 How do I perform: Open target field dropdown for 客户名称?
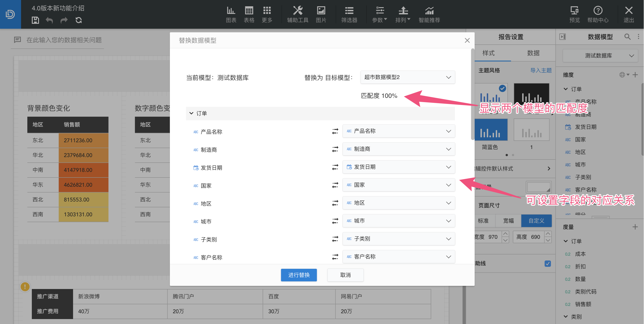click(x=398, y=257)
